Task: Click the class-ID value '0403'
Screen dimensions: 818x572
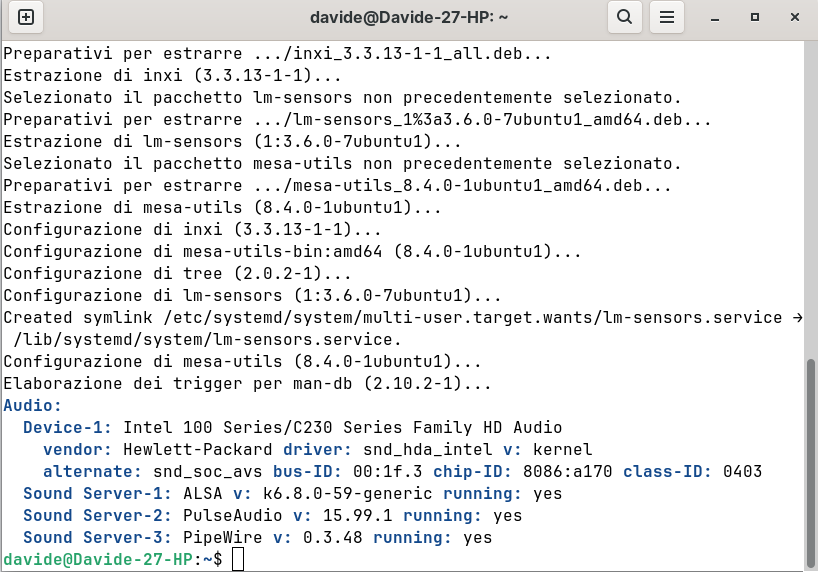Action: [x=742, y=471]
